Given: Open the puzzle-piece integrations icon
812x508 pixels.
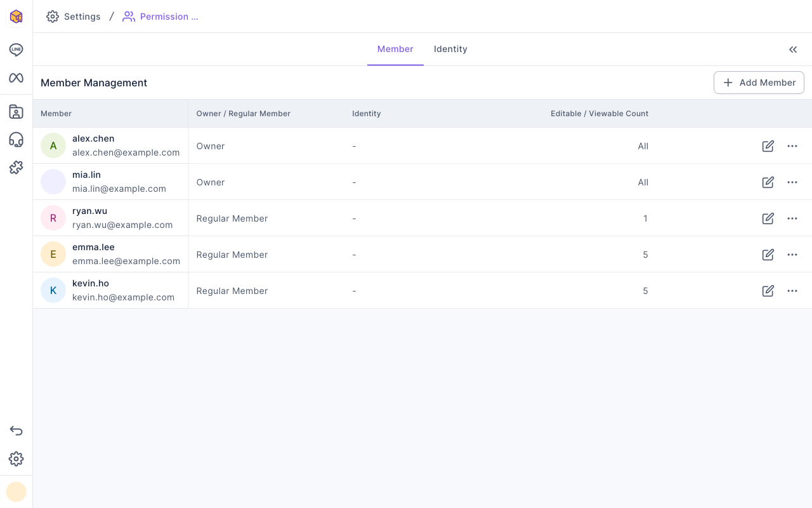Looking at the screenshot, I should [x=16, y=168].
